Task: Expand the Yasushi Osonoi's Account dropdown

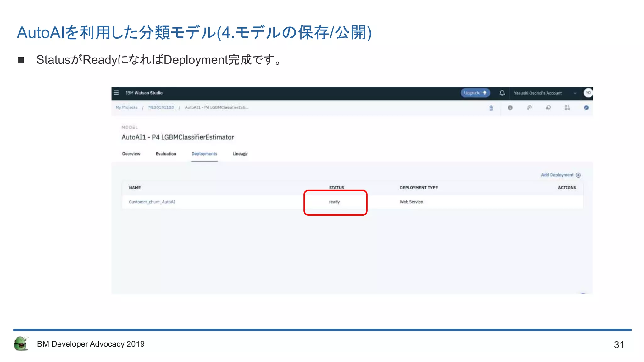Action: (x=545, y=93)
